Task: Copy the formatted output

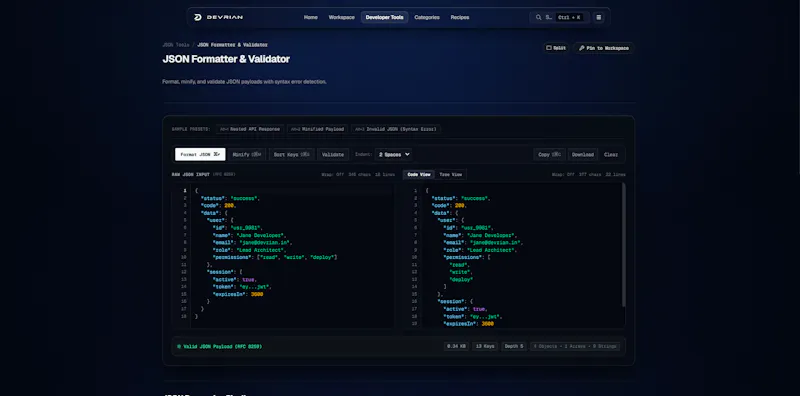Action: pyautogui.click(x=549, y=154)
